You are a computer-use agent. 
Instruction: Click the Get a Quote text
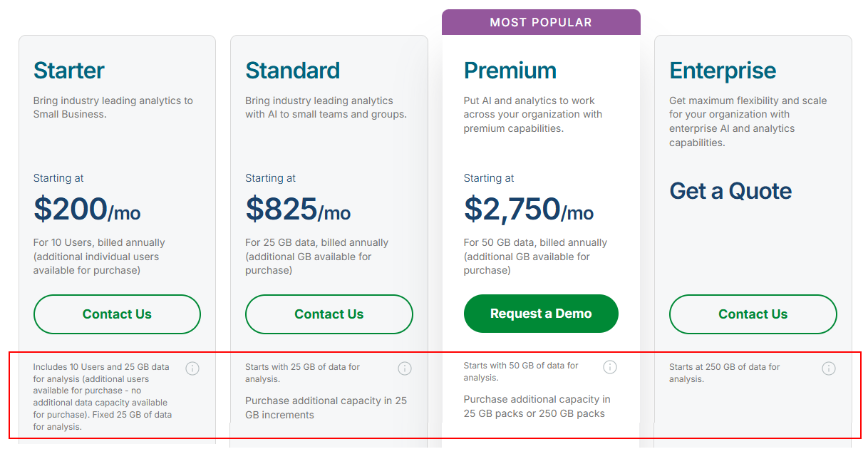pyautogui.click(x=730, y=191)
